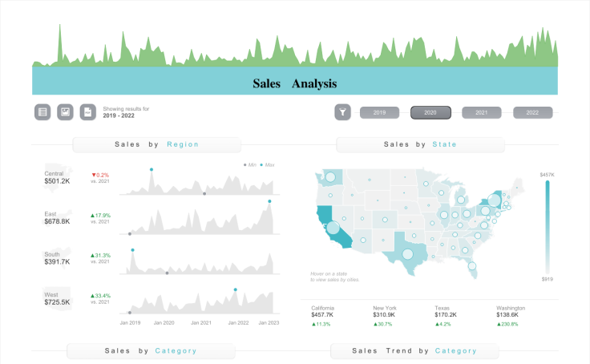Toggle the 2022 year filter
This screenshot has height=364, width=590.
coord(532,112)
